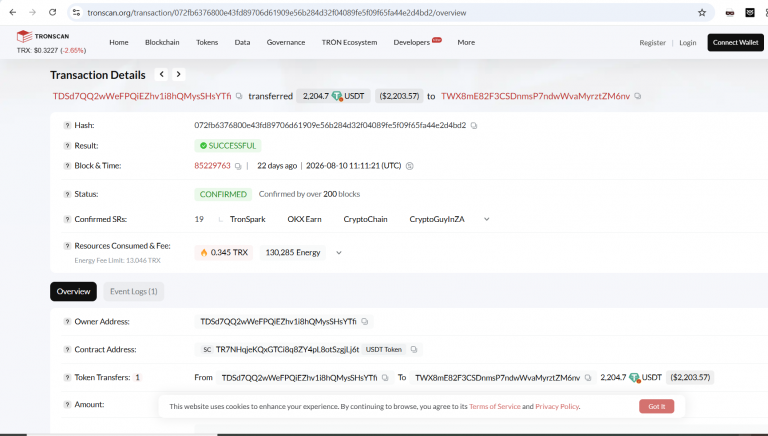Open the Privacy Policy link
Viewport: 768px width, 436px height.
pos(557,407)
